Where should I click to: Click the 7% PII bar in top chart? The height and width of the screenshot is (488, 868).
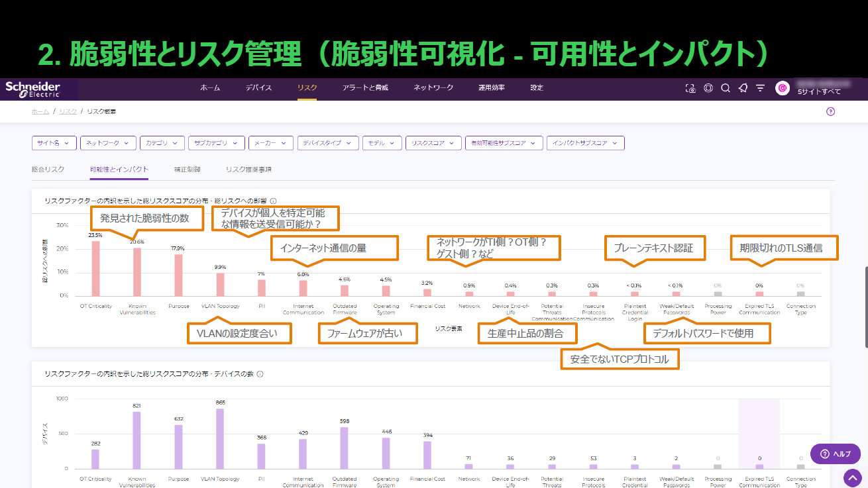tap(262, 287)
